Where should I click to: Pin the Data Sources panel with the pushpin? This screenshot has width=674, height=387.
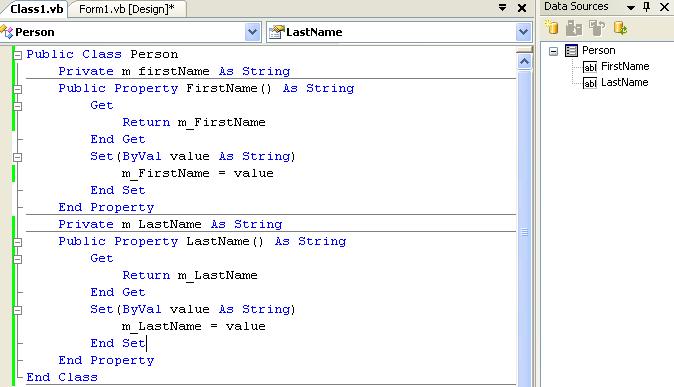pyautogui.click(x=646, y=7)
